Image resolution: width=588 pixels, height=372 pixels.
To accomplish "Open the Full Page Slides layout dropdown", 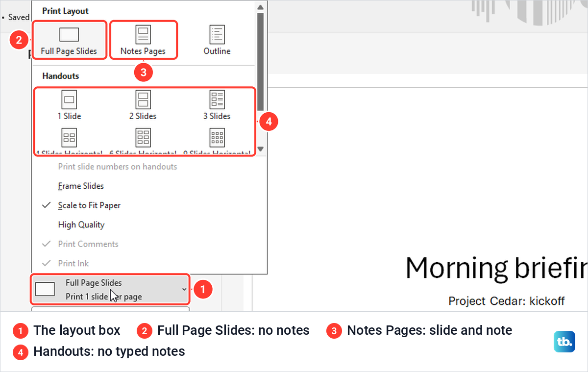I will [110, 289].
